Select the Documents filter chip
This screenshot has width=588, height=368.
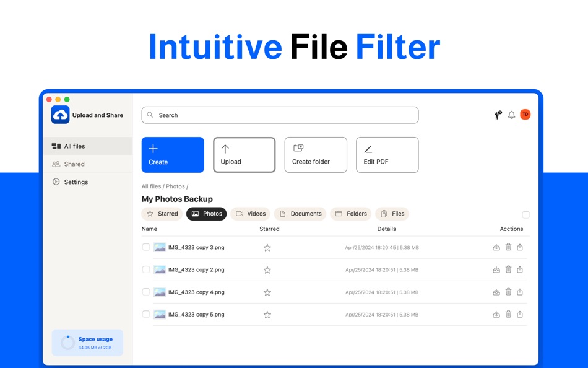[x=300, y=214]
